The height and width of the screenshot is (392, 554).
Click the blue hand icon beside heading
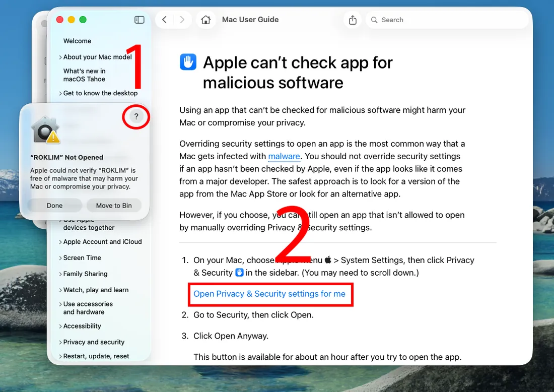pos(188,62)
